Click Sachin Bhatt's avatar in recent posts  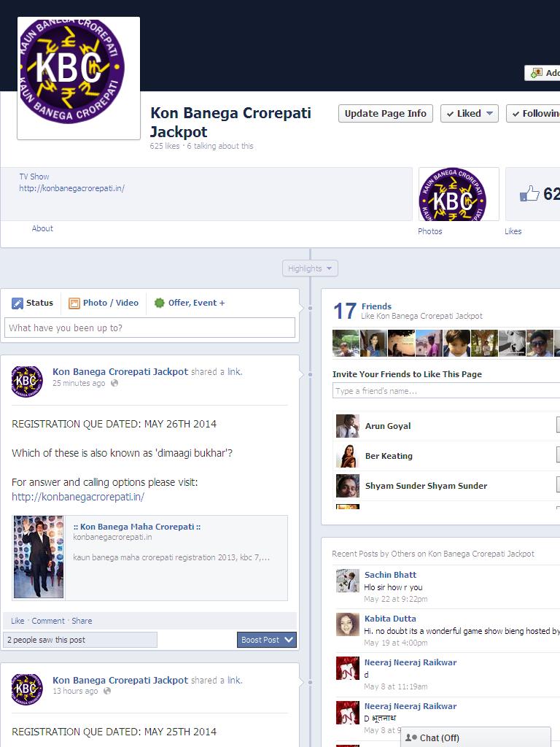click(347, 581)
